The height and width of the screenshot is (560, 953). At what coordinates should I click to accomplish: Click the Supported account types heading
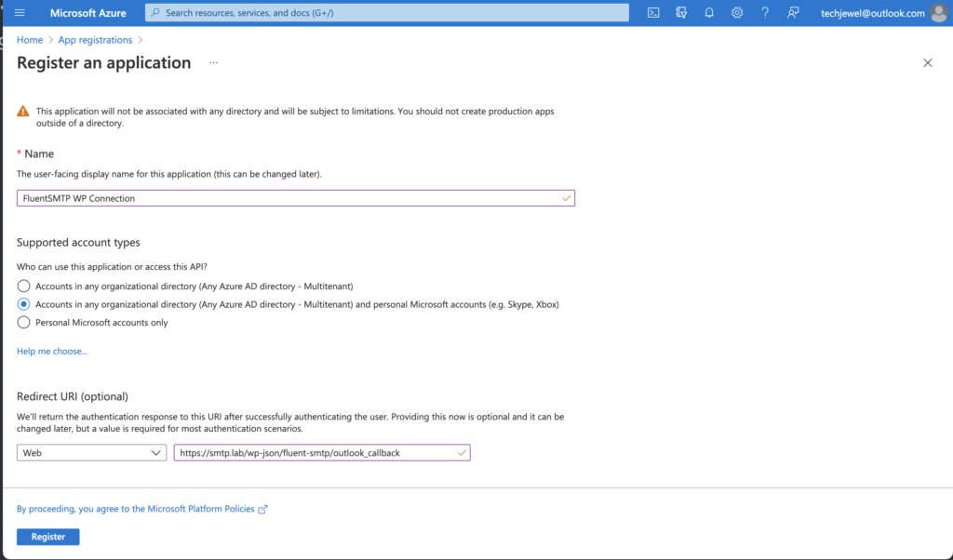coord(78,243)
